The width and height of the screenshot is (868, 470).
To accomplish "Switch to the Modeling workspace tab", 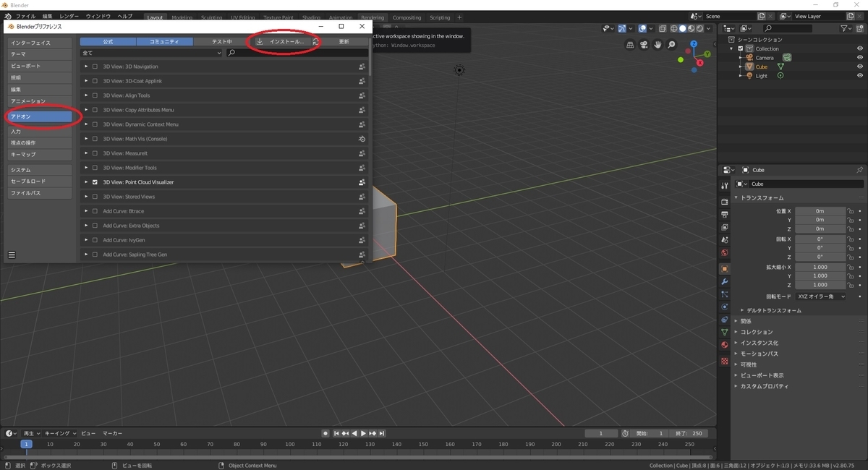I will (182, 17).
